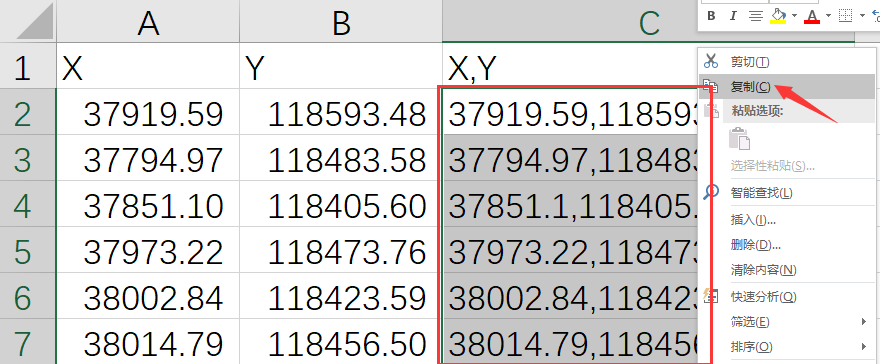Viewport: 880px width, 364px height.
Task: Apply the yellow fill color bucket
Action: click(778, 16)
